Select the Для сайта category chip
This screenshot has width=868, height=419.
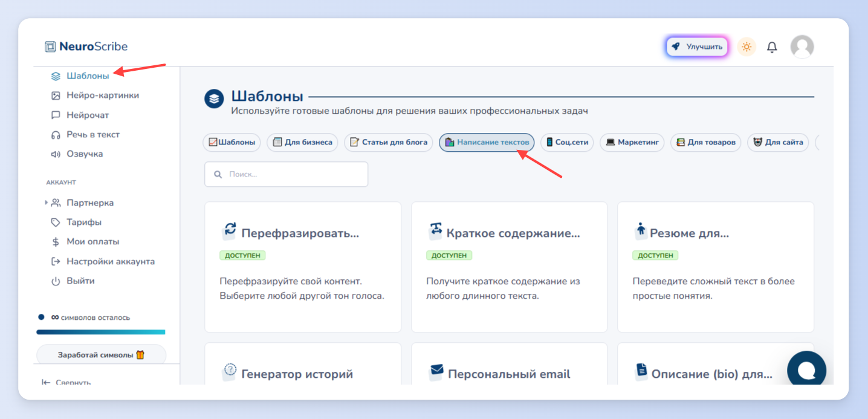(778, 143)
